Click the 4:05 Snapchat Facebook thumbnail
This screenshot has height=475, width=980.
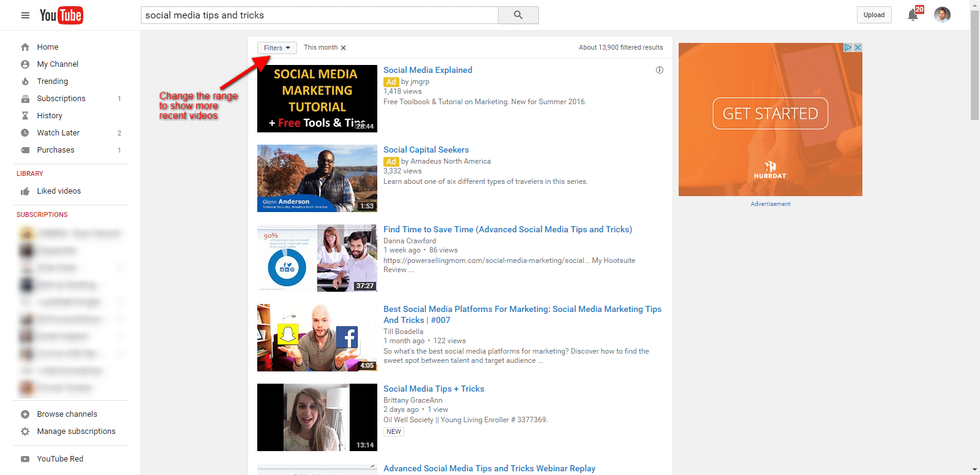click(x=317, y=338)
